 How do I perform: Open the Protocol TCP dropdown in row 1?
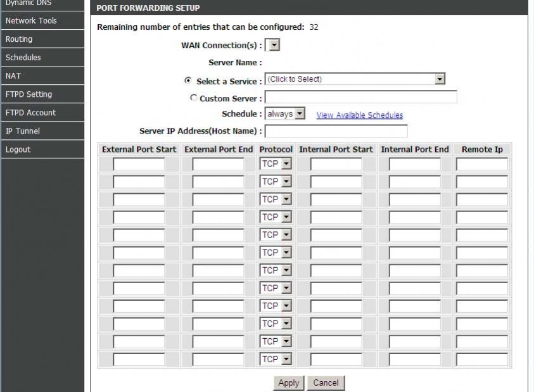click(276, 164)
